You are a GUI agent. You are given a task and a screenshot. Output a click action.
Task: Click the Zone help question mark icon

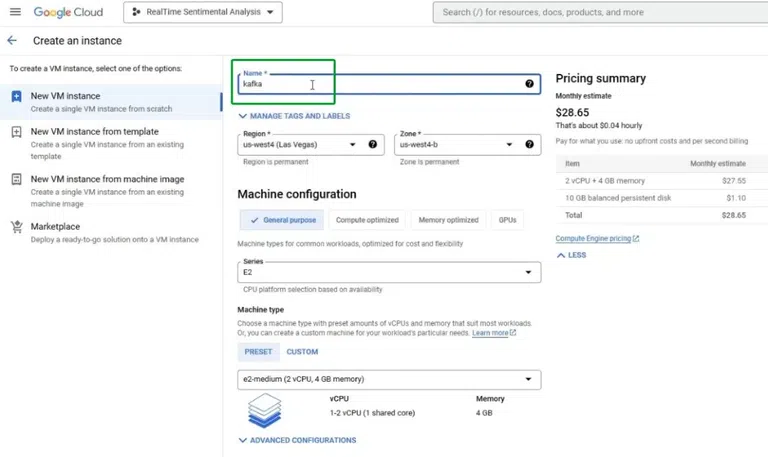(x=529, y=145)
